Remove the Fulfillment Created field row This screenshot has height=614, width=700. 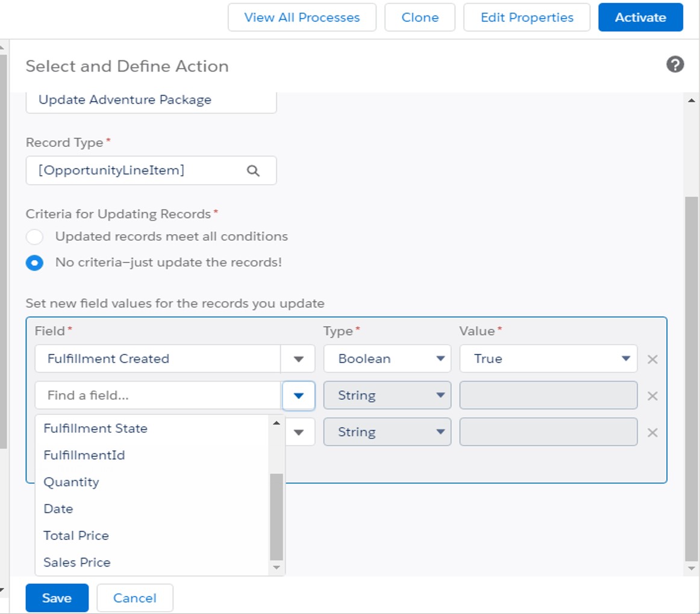652,359
